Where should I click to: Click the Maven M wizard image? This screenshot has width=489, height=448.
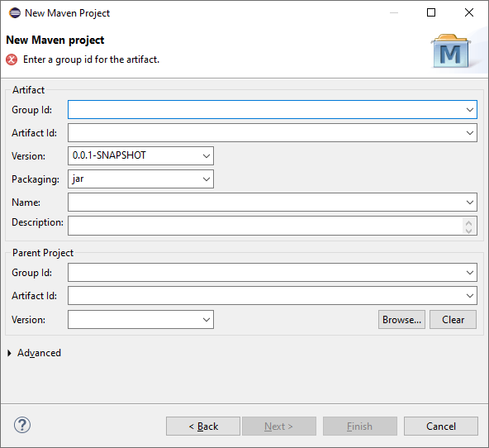(x=451, y=51)
